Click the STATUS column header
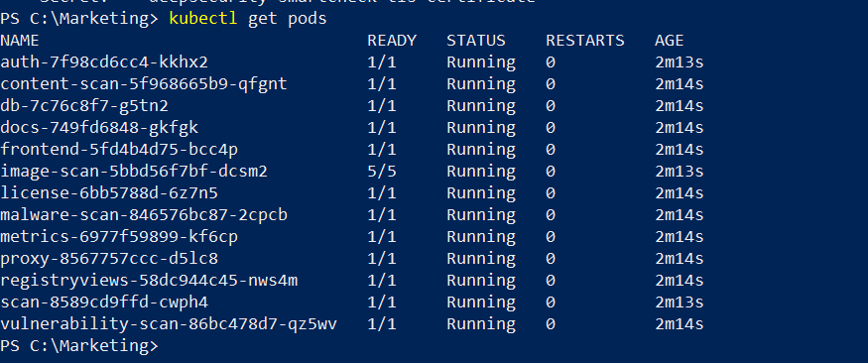This screenshot has height=363, width=868. (x=476, y=41)
